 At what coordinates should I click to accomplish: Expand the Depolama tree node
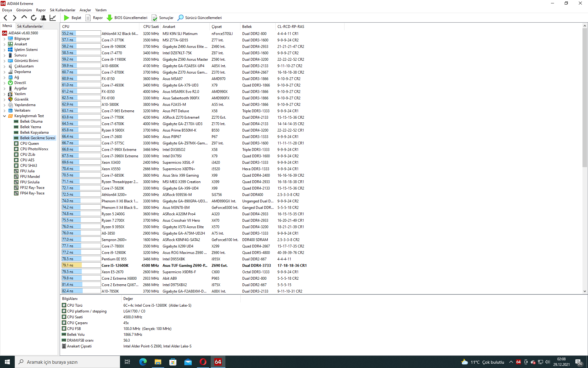pyautogui.click(x=4, y=72)
